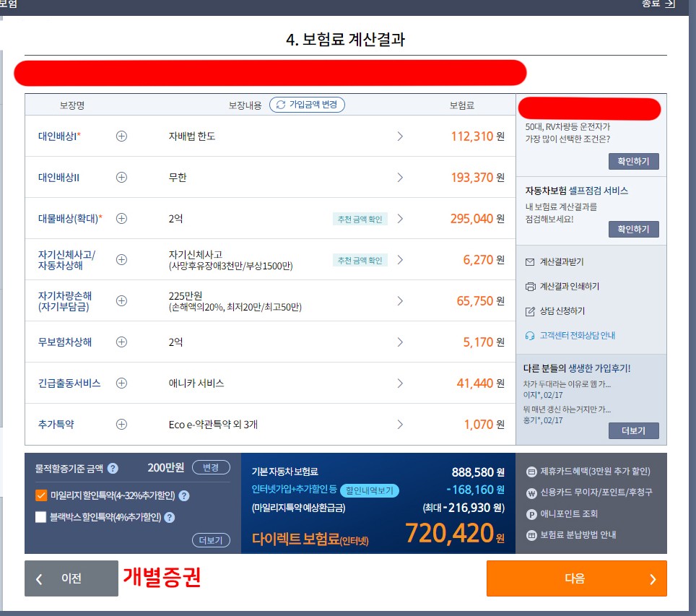
Task: Proceed with orange 다음 button
Action: (577, 578)
